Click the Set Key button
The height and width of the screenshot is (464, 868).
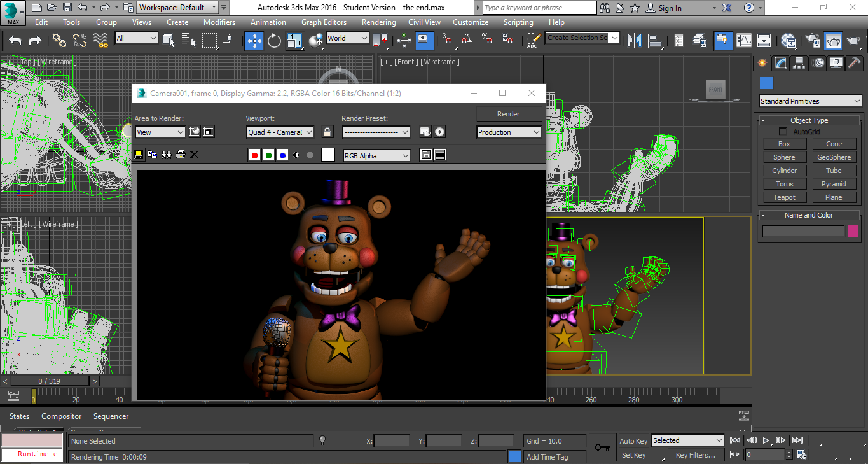click(633, 455)
